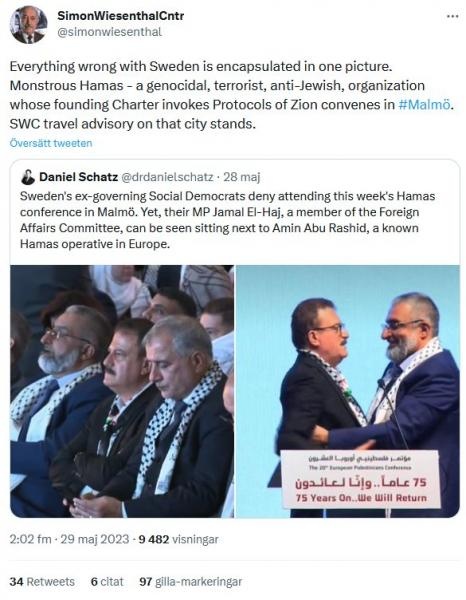Click the Daniel Schatz name in quoted tweet
The image size is (466, 600).
point(78,177)
